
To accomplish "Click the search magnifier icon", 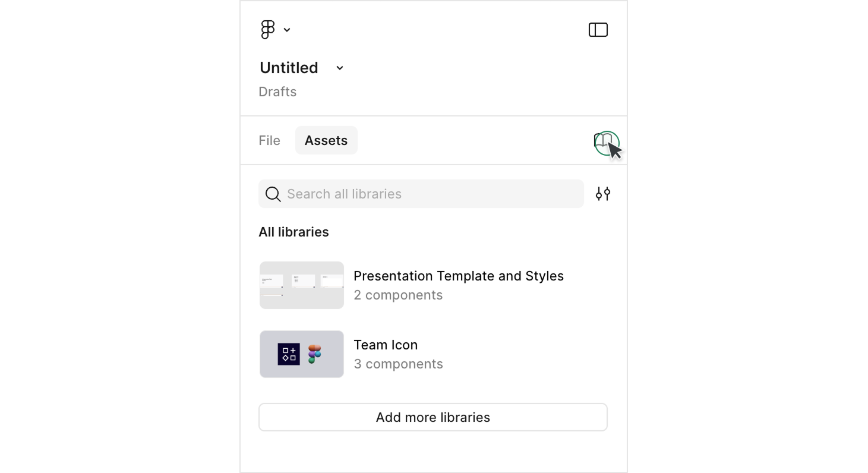I will pyautogui.click(x=273, y=194).
